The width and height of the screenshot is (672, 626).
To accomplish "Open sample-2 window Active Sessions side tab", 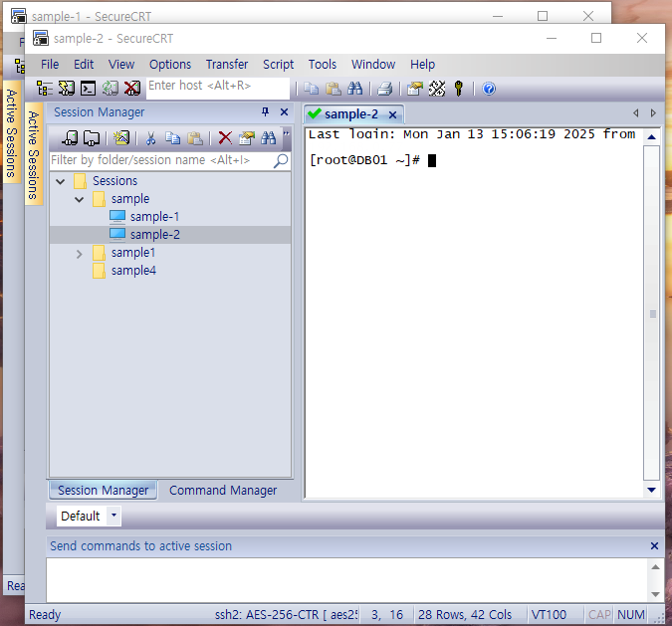I will click(x=34, y=154).
